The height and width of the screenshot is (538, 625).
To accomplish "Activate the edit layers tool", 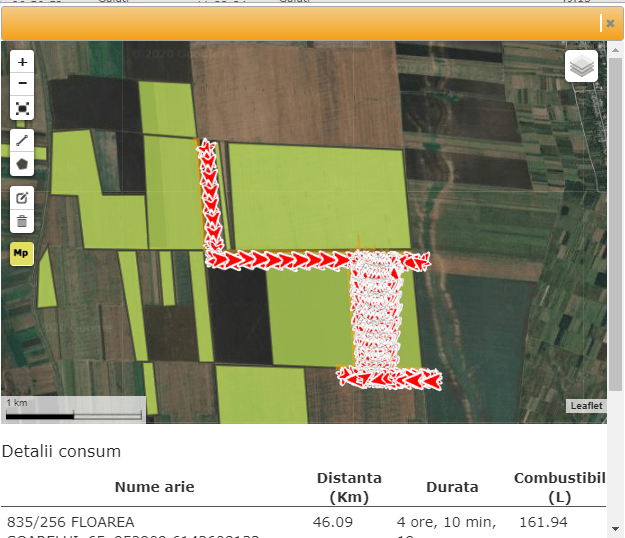I will (x=22, y=198).
